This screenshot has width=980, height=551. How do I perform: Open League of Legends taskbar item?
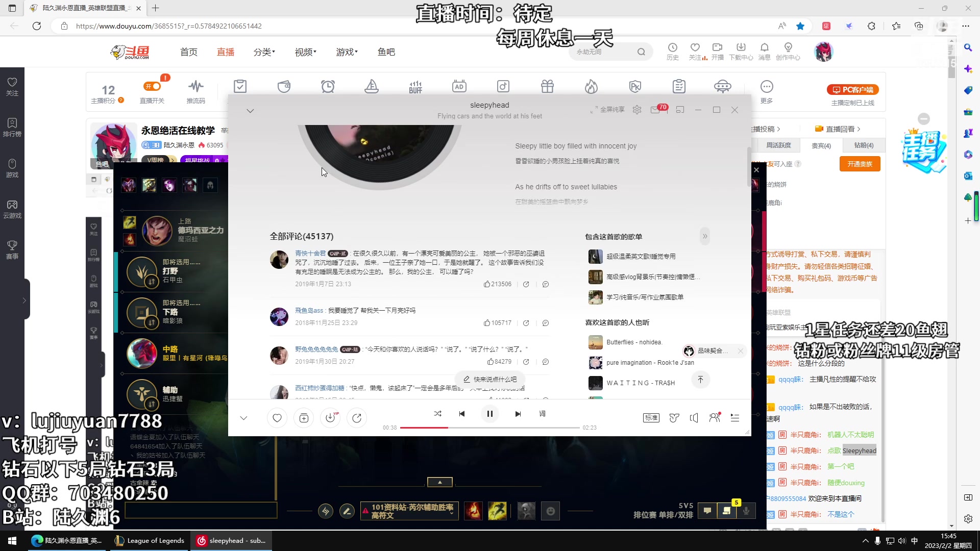tap(150, 541)
